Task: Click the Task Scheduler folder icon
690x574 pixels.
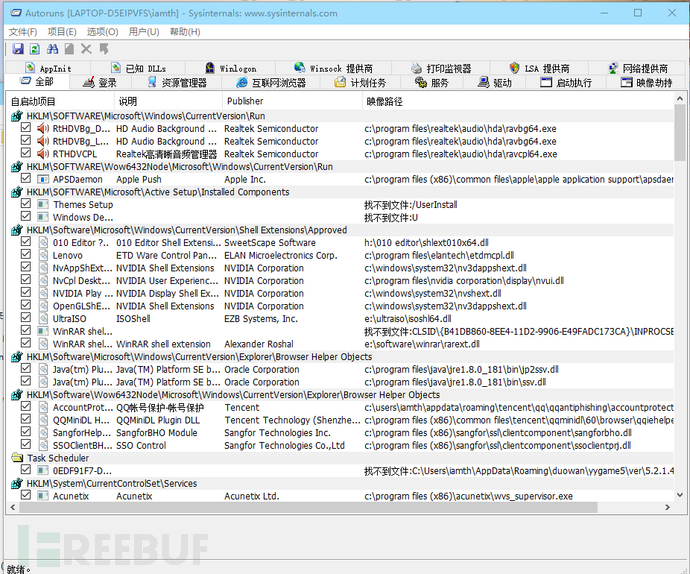Action: pos(17,458)
